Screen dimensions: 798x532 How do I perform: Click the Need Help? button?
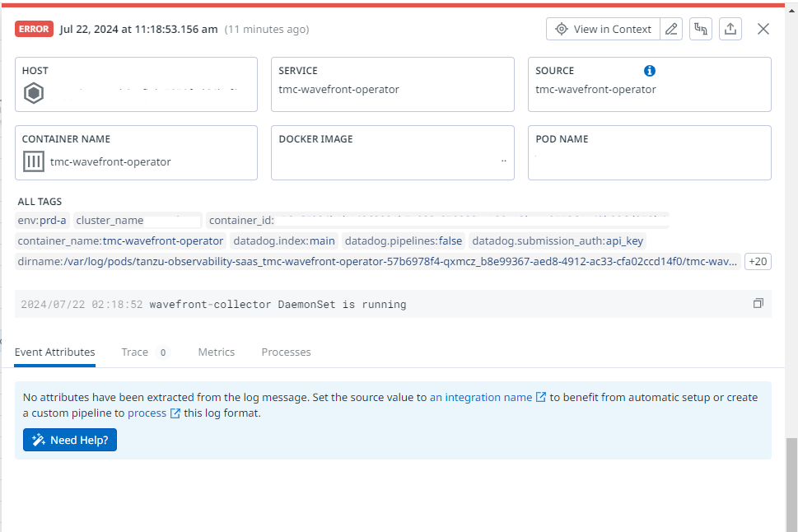70,440
